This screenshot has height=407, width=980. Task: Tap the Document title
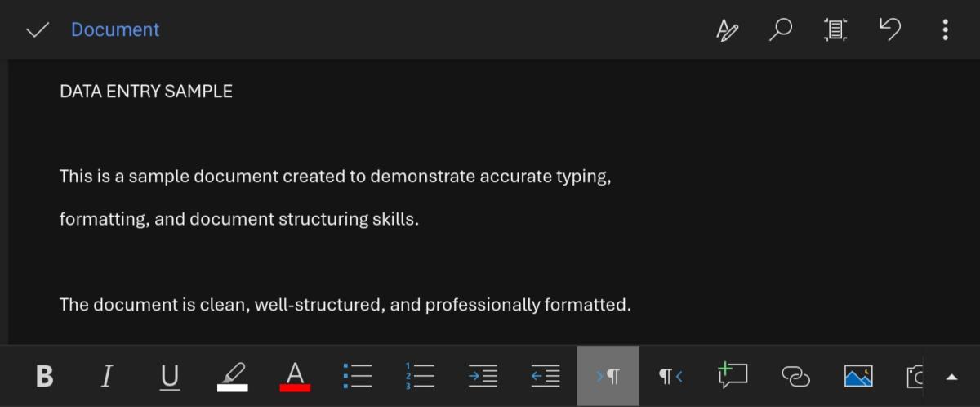pos(115,30)
